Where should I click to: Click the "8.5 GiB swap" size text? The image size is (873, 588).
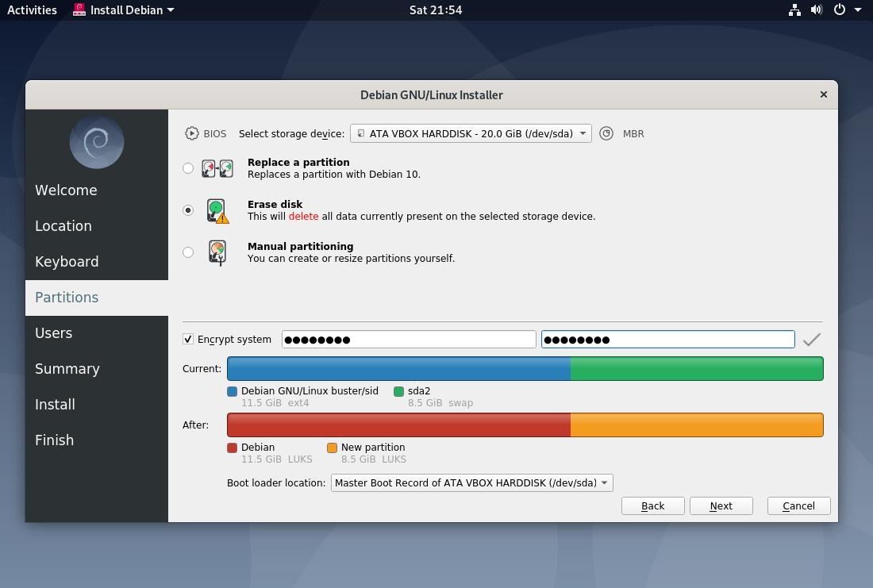tap(440, 402)
